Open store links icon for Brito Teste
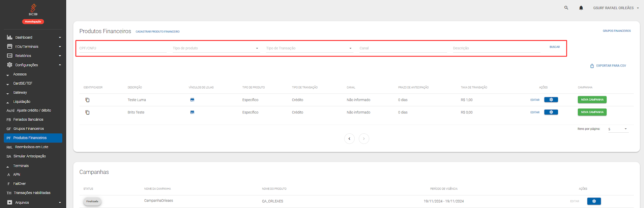Screen dimensions: 644x208 [192, 112]
